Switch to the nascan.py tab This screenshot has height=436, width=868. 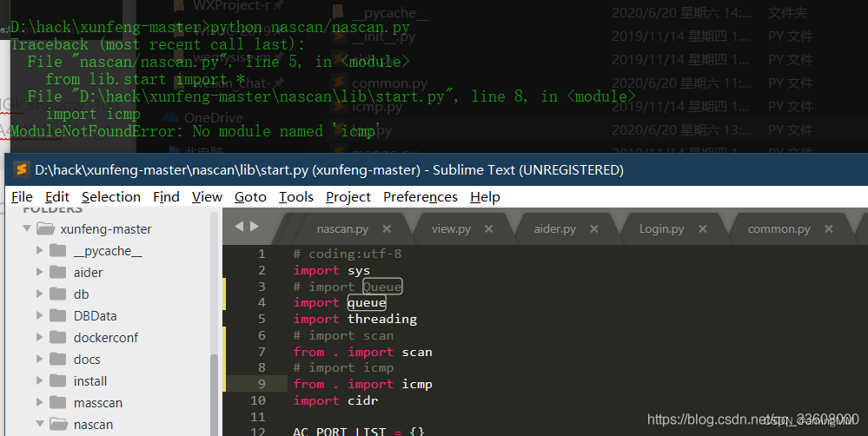[342, 229]
